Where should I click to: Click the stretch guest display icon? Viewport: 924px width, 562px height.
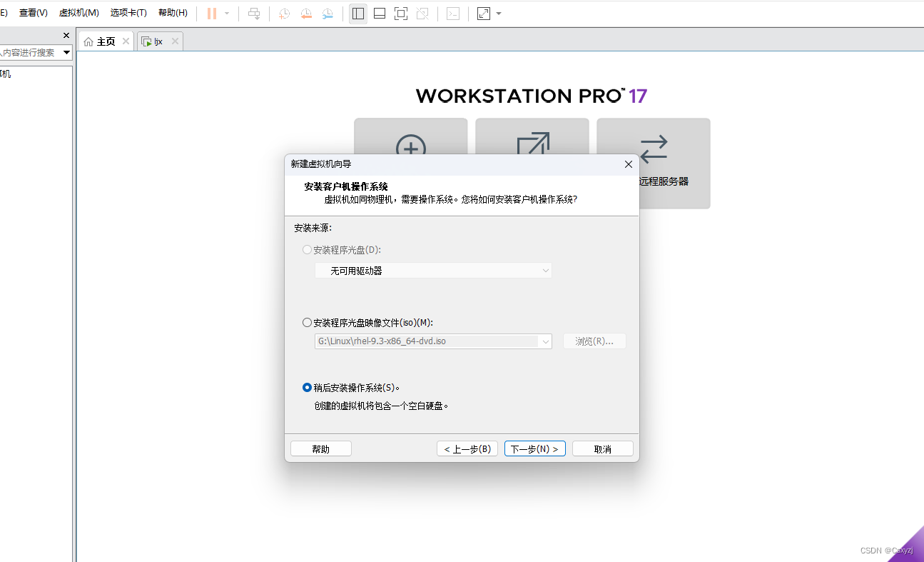click(484, 14)
